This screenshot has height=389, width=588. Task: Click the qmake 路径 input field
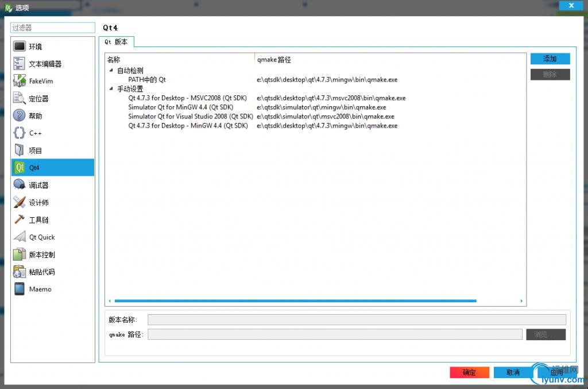(335, 334)
